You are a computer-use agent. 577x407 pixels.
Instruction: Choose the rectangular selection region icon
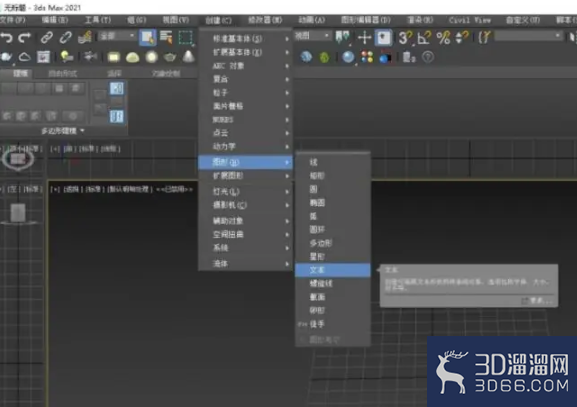185,38
